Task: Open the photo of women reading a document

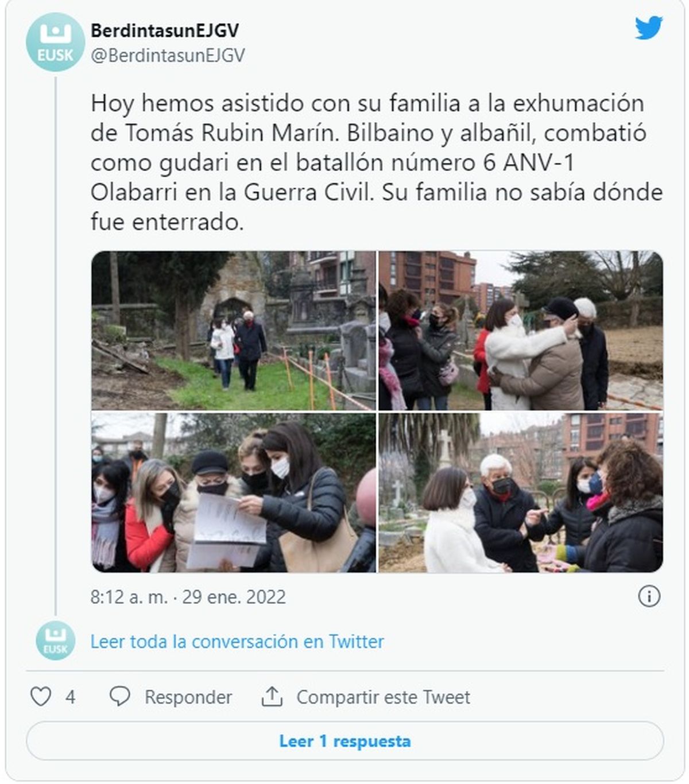Action: (x=234, y=492)
